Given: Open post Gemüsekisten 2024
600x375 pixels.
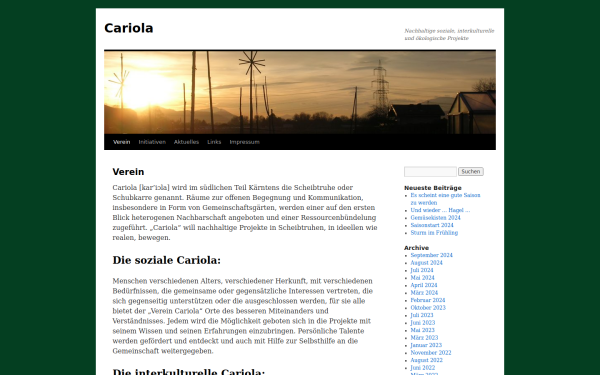Looking at the screenshot, I should click(x=435, y=218).
